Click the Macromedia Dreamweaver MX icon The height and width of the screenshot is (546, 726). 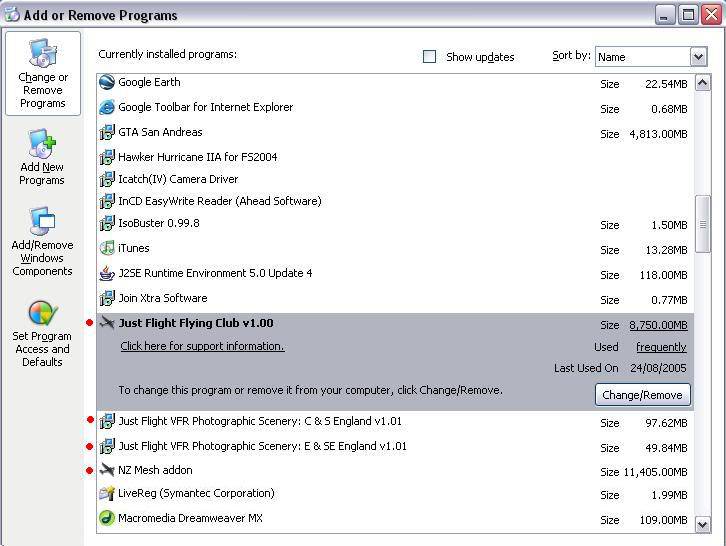click(x=107, y=518)
